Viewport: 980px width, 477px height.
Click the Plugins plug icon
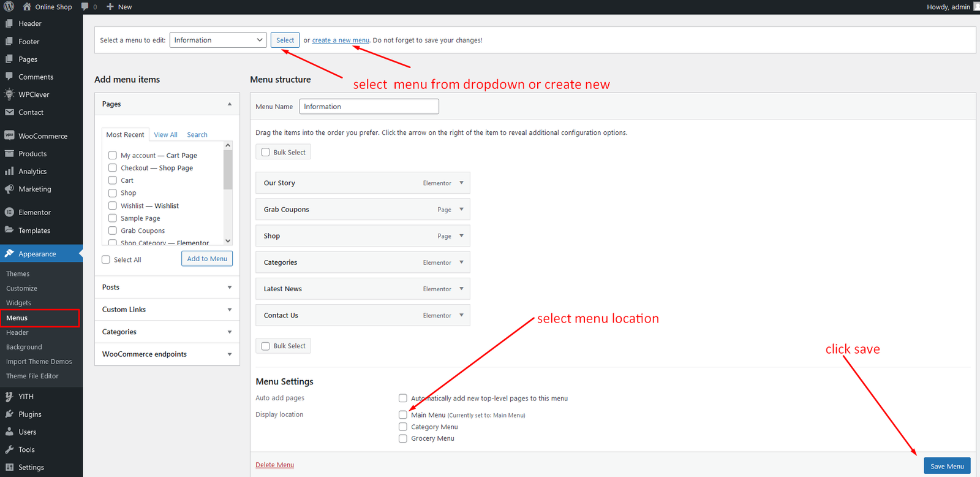pyautogui.click(x=9, y=414)
